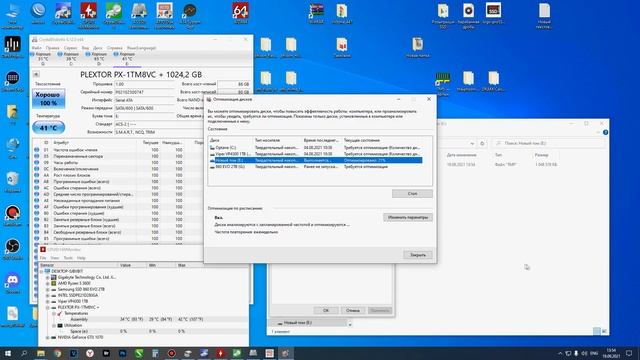Show hidden system tray icons

click(x=560, y=353)
